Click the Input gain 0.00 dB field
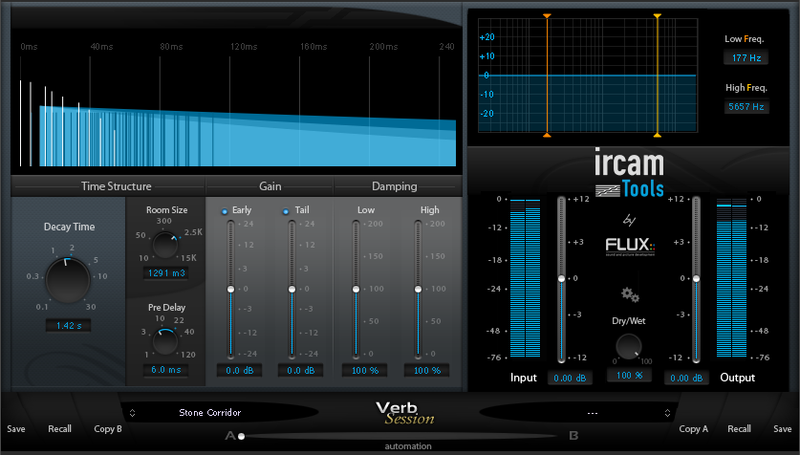Image resolution: width=800 pixels, height=455 pixels. 570,378
